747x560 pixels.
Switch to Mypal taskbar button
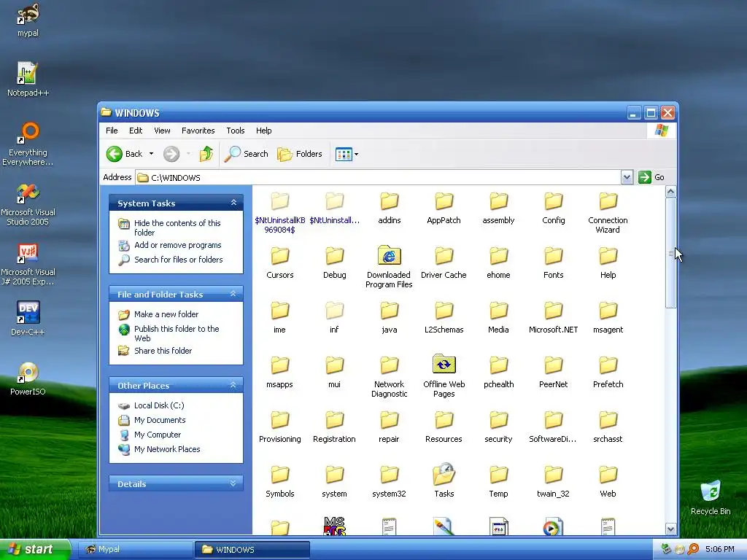tap(135, 550)
